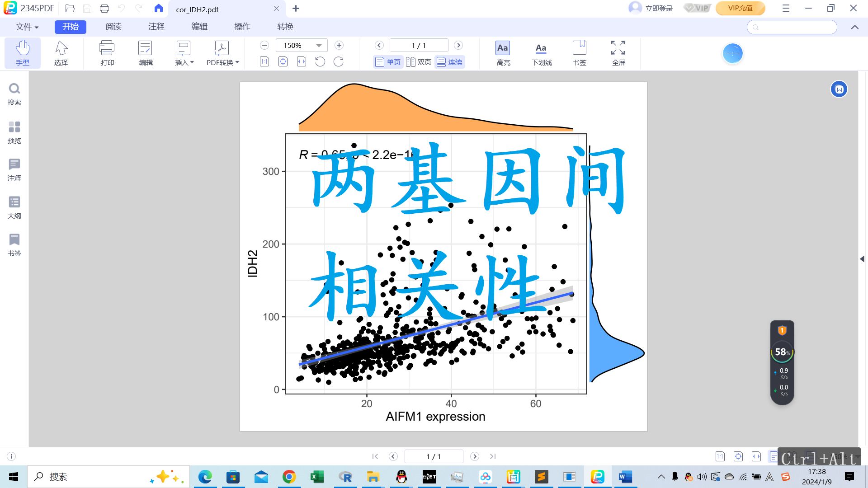Switch to the Start (开始) tab
Screen dimensions: 868x488
[71, 27]
